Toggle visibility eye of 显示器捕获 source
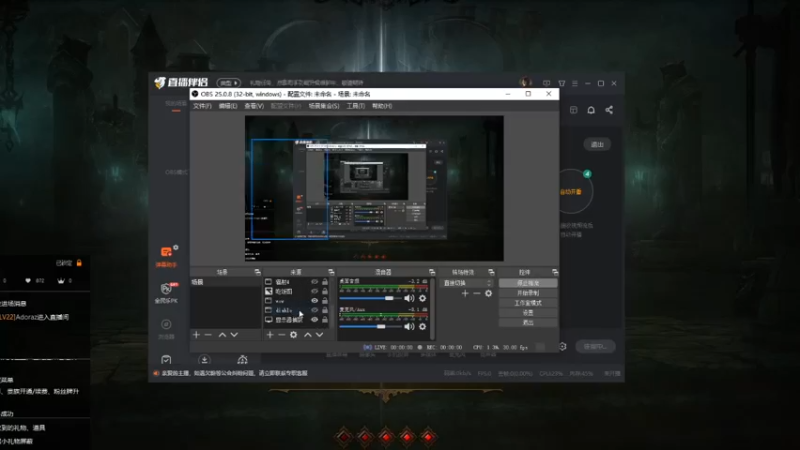 314,320
